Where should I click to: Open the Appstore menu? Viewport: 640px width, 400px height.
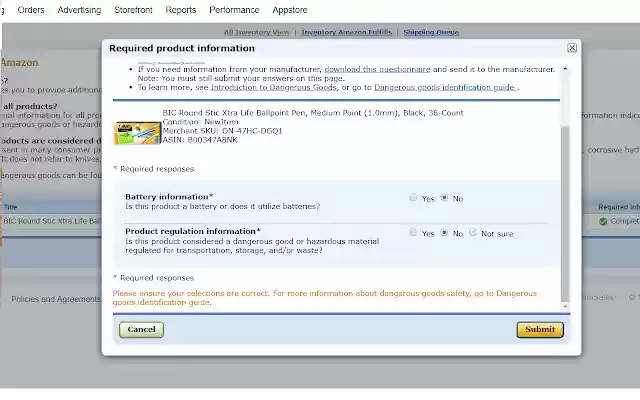[x=290, y=10]
